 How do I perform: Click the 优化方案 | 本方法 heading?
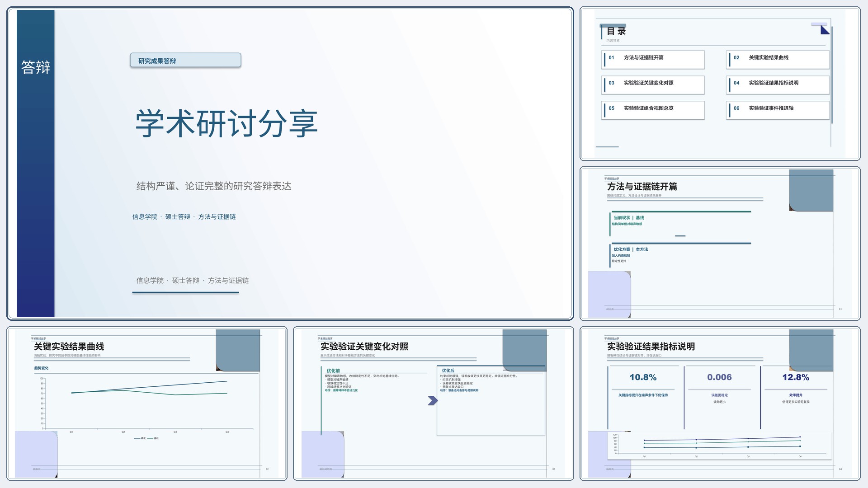tap(631, 249)
